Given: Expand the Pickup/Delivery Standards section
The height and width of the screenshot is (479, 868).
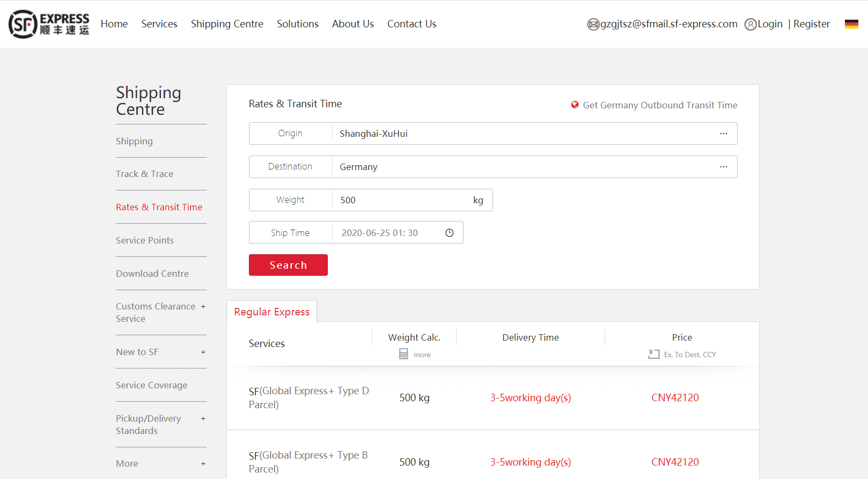Looking at the screenshot, I should 203,418.
